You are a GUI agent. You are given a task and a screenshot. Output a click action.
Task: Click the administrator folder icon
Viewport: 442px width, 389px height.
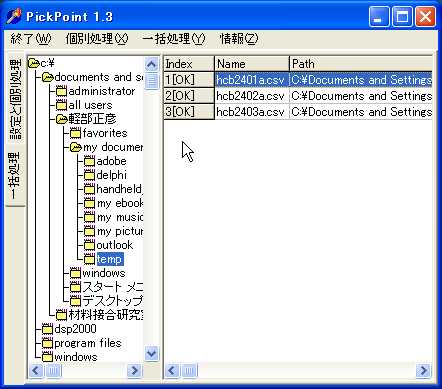point(61,91)
